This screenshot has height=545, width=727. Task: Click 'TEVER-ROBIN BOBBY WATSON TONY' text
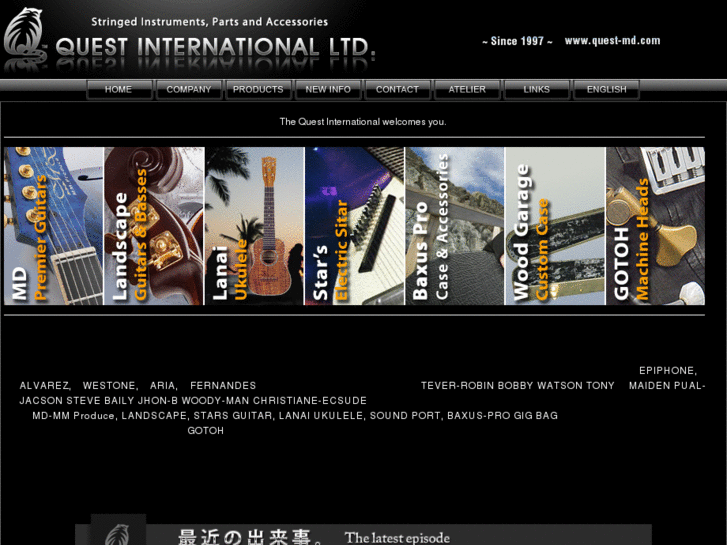pyautogui.click(x=517, y=385)
